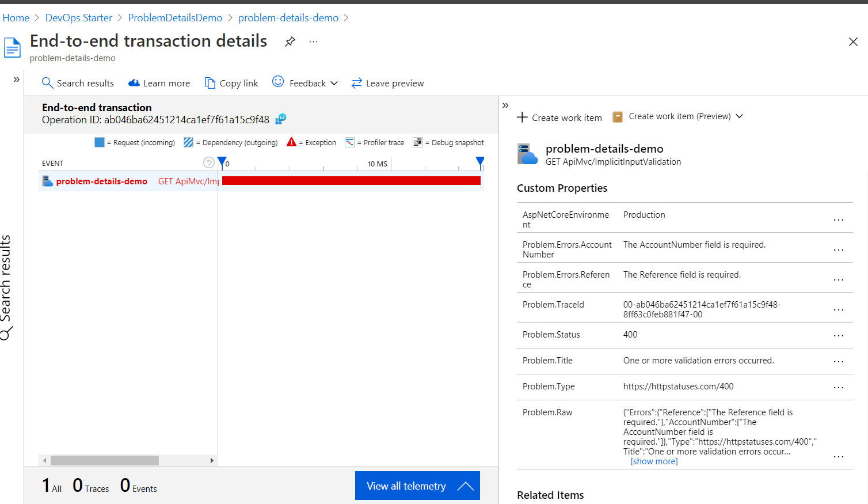Open the Feedback dropdown
The height and width of the screenshot is (504, 868).
305,83
